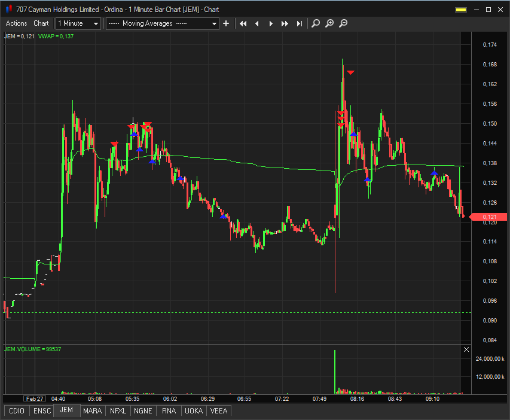Open the Actions menu
Image resolution: width=510 pixels, height=420 pixels.
coord(16,23)
